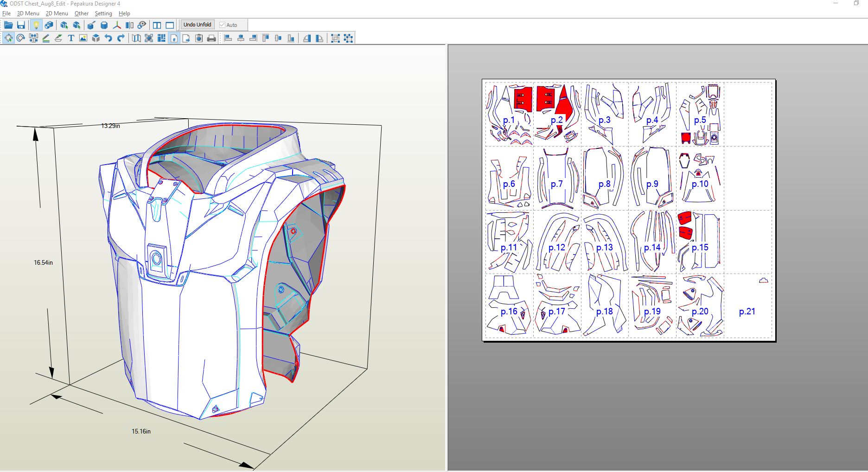Switch to the split two-pane window layout

[x=157, y=25]
